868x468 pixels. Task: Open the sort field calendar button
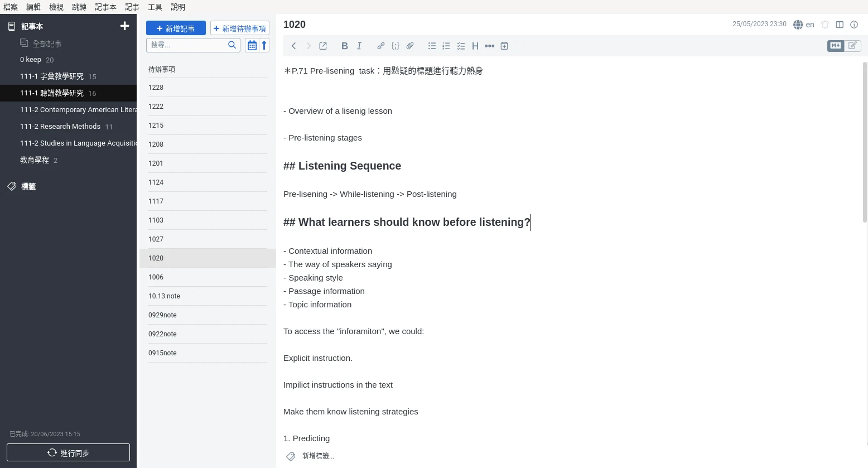point(252,45)
